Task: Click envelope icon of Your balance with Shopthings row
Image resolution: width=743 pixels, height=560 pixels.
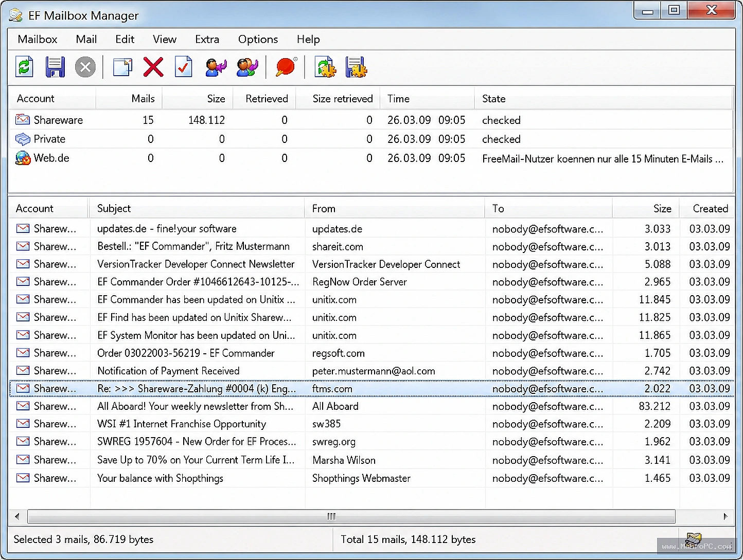Action: point(23,478)
